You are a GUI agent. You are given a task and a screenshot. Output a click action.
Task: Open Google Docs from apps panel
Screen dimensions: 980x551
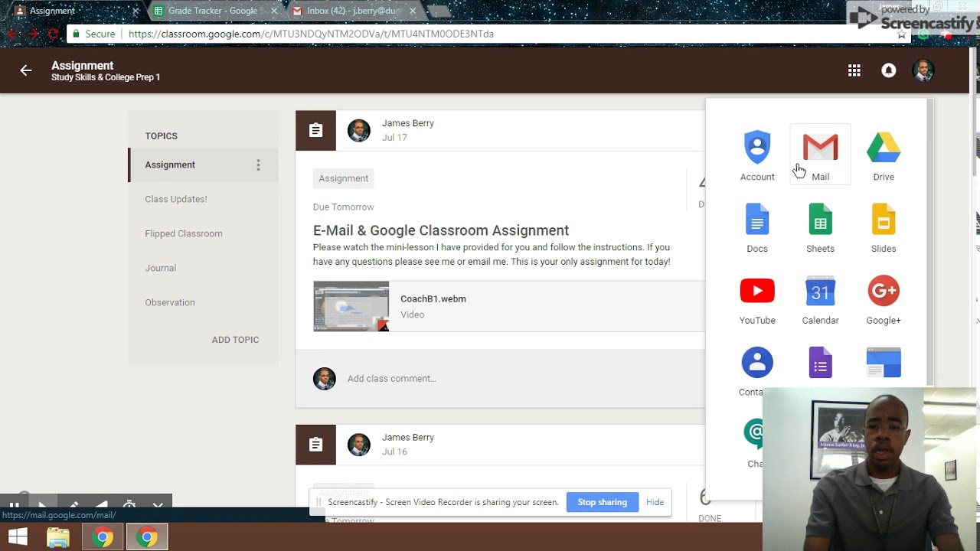pos(757,227)
